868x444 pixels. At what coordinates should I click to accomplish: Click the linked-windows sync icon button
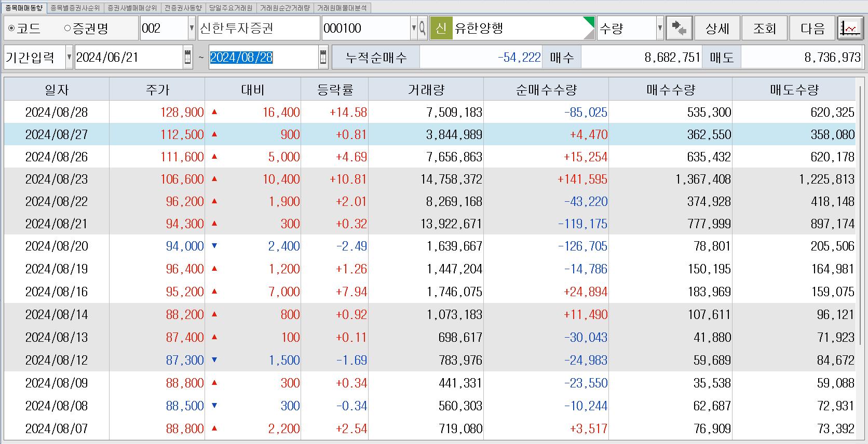tap(679, 28)
